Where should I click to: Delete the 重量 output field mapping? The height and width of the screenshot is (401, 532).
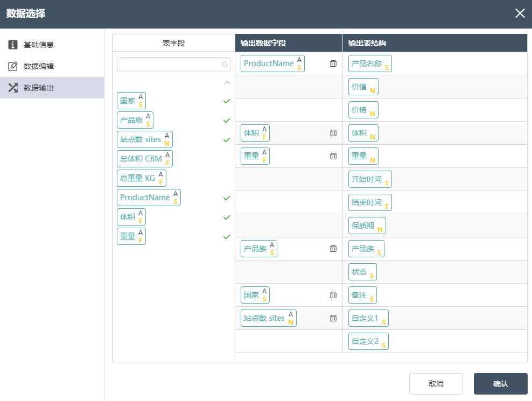(x=333, y=156)
